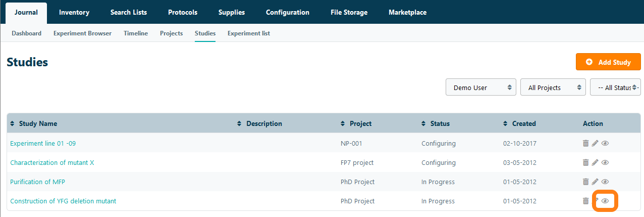
Task: Sort table by Study Name column
Action: pyautogui.click(x=38, y=123)
